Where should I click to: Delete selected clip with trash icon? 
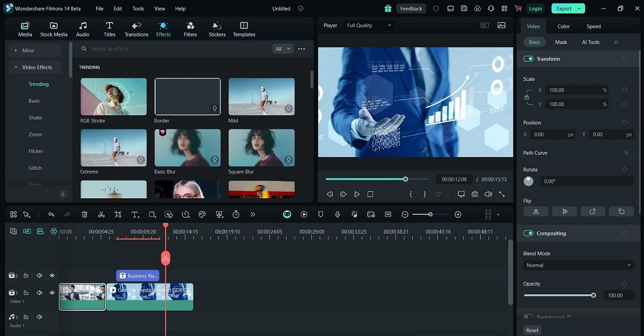coord(84,214)
